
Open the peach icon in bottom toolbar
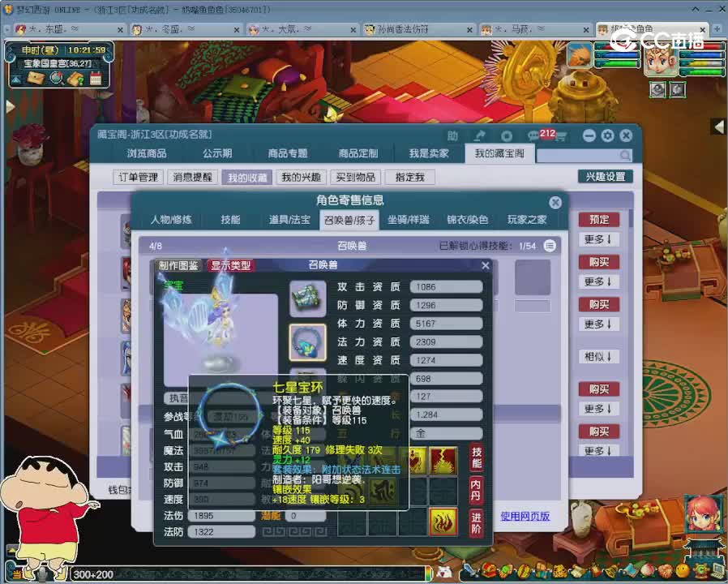pos(648,571)
